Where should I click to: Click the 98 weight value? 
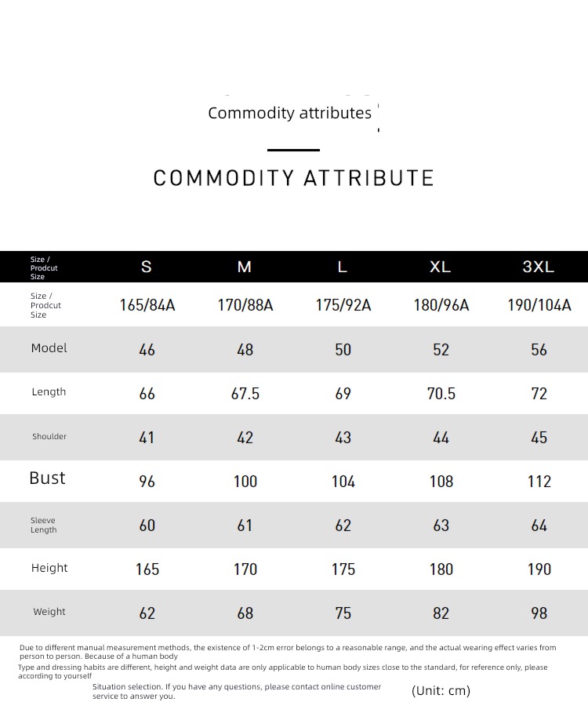point(539,613)
